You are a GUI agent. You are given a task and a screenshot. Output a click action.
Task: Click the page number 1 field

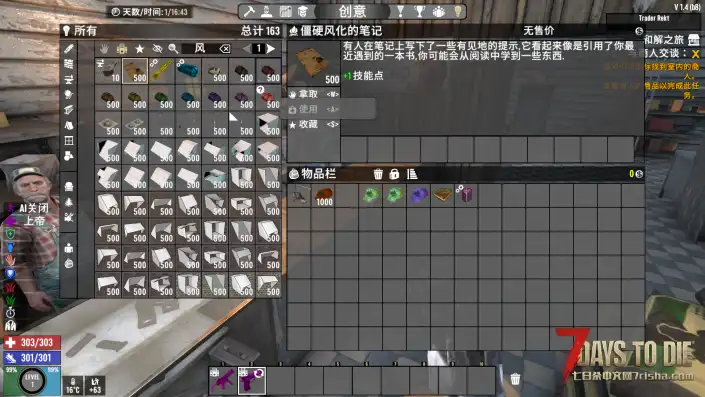[259, 49]
